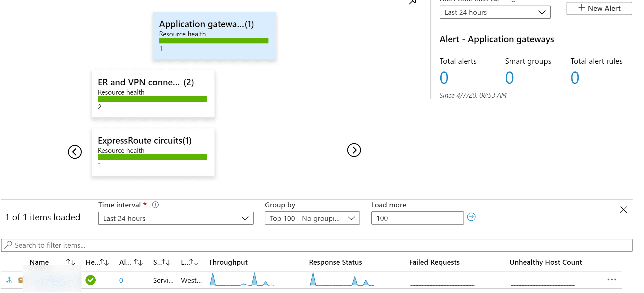
Task: Select the Application gateways health tile
Action: pyautogui.click(x=214, y=36)
